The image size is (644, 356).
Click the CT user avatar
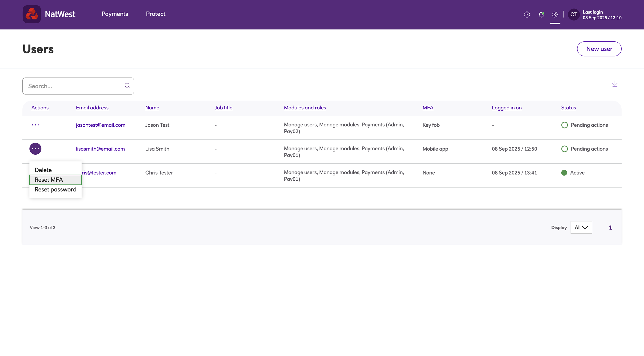(x=573, y=15)
